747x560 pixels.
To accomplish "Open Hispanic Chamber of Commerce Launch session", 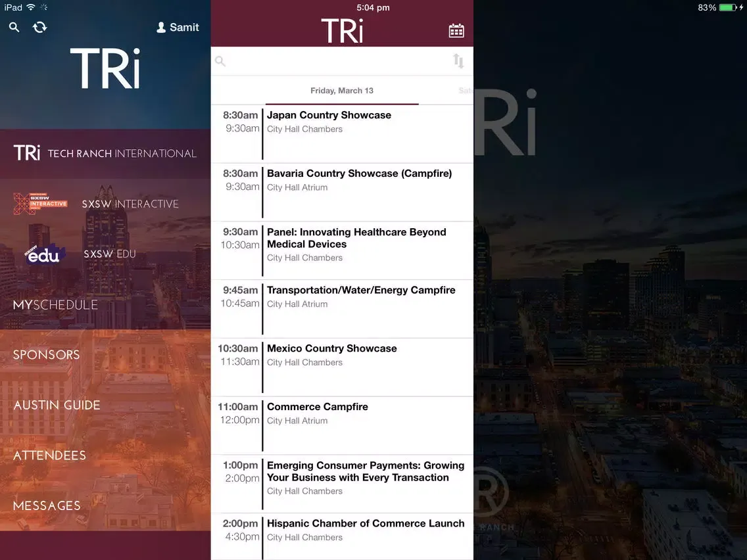I will pos(342,536).
